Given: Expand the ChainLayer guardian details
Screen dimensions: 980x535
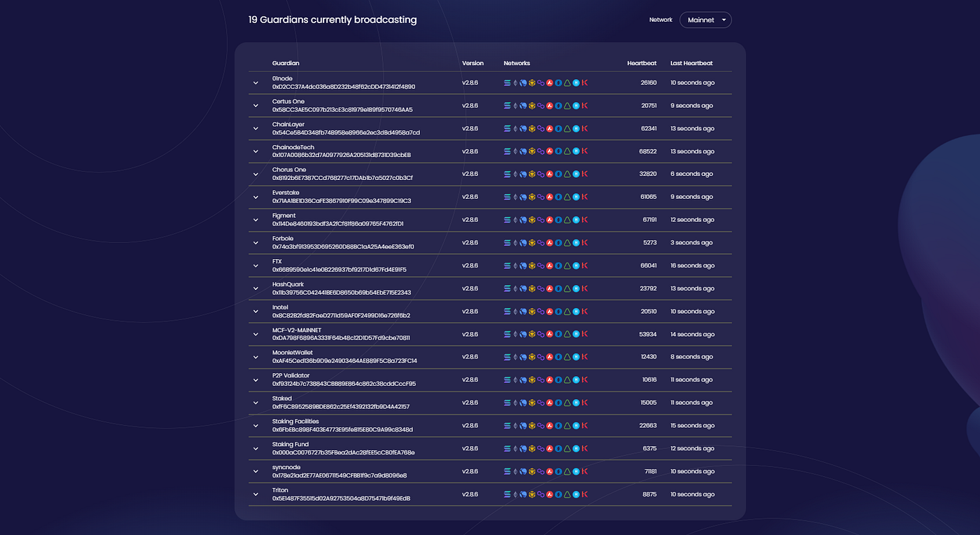Looking at the screenshot, I should pos(256,129).
